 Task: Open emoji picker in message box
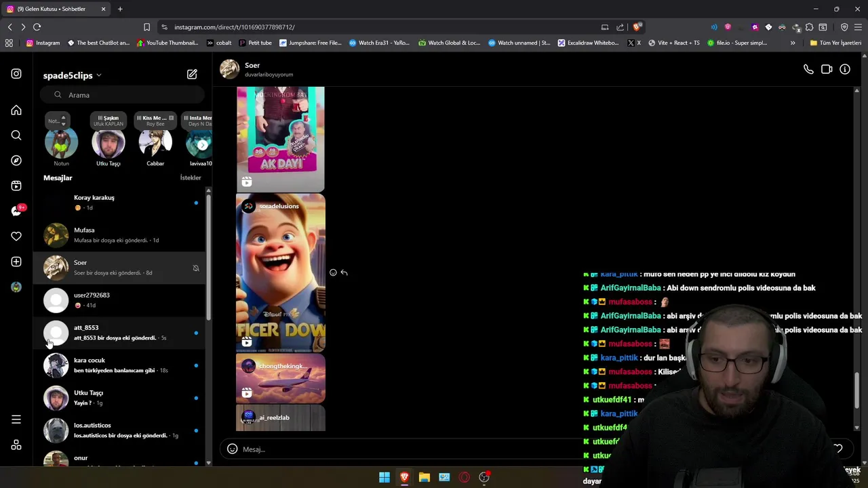tap(232, 449)
